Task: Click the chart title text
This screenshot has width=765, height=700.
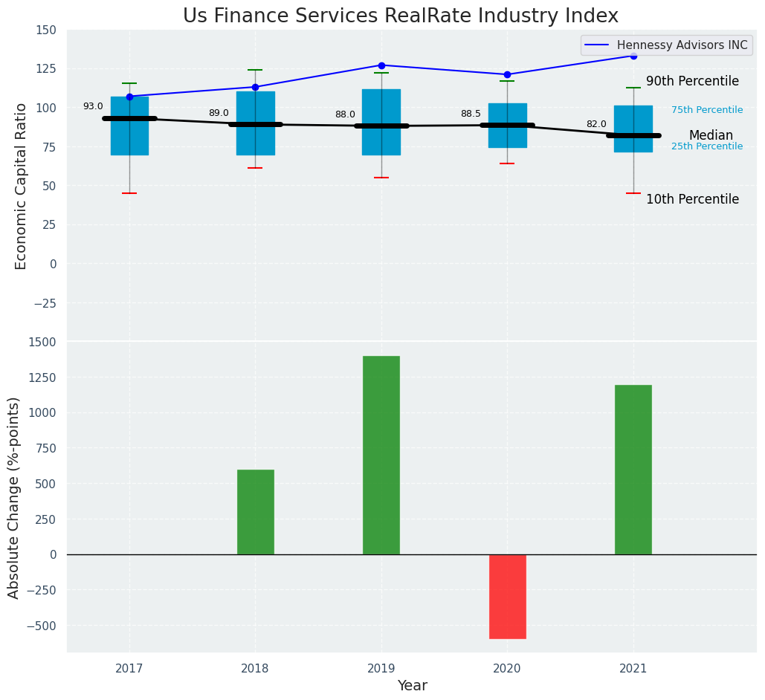Action: tap(400, 16)
